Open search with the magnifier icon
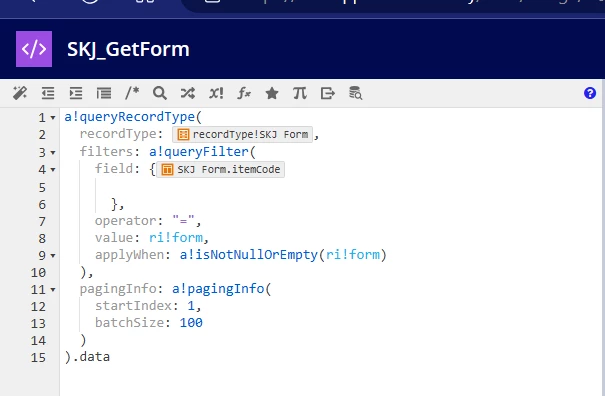 (160, 93)
